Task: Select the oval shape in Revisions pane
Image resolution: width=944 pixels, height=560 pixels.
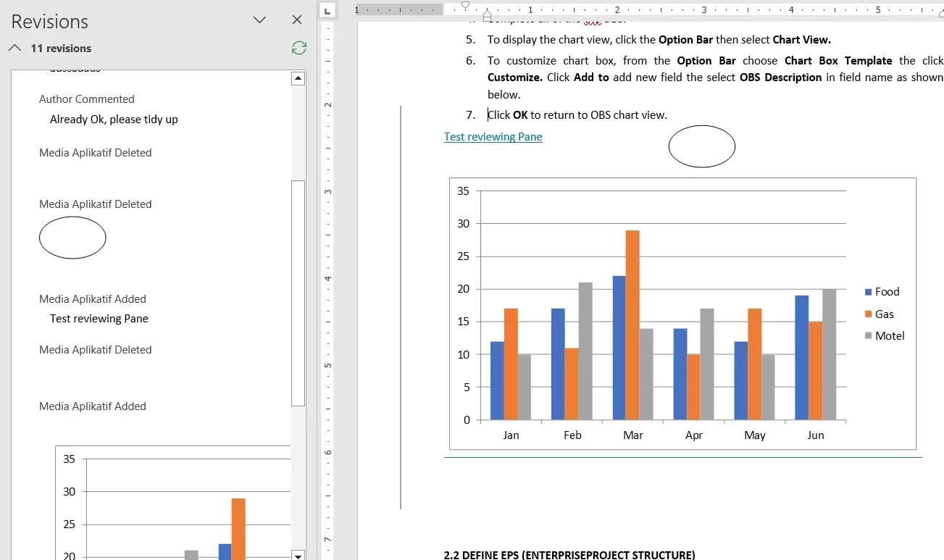Action: 72,238
